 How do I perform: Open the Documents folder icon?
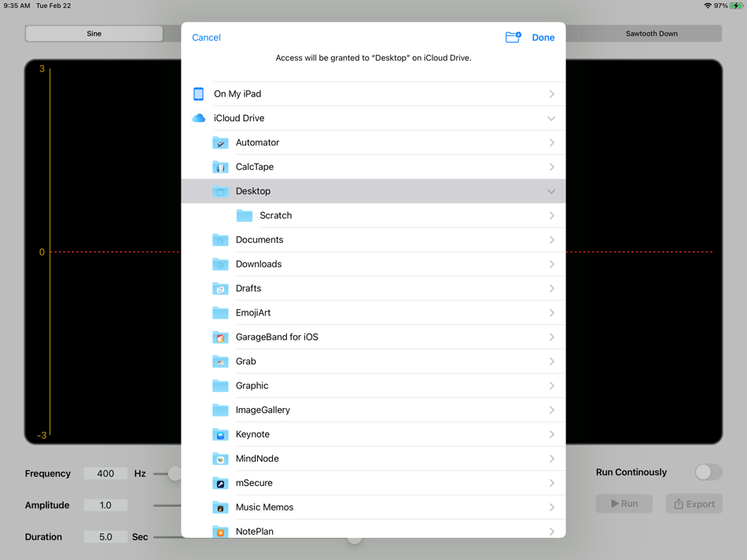220,240
